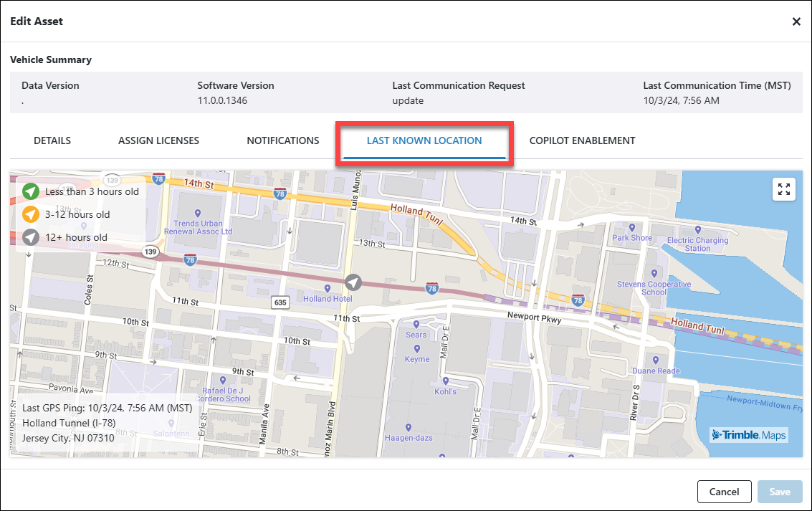Go to the CoPilot Enablement tab

pos(582,140)
